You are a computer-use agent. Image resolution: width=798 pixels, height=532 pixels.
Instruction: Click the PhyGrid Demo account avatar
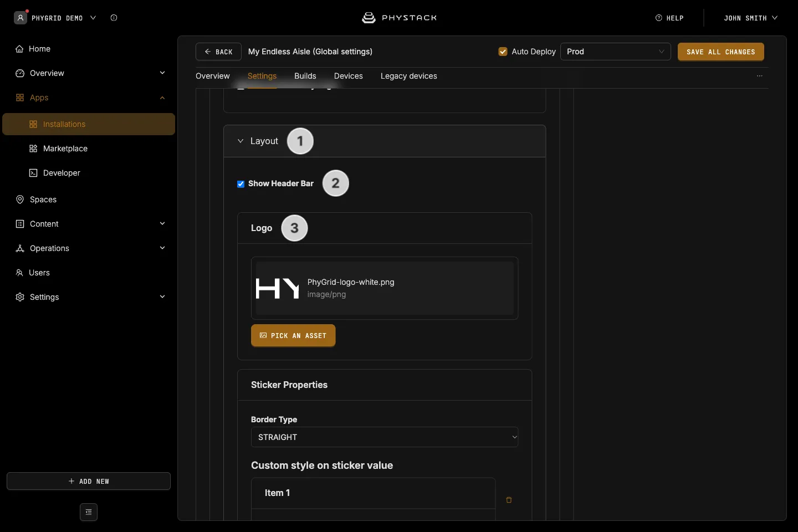pos(21,18)
